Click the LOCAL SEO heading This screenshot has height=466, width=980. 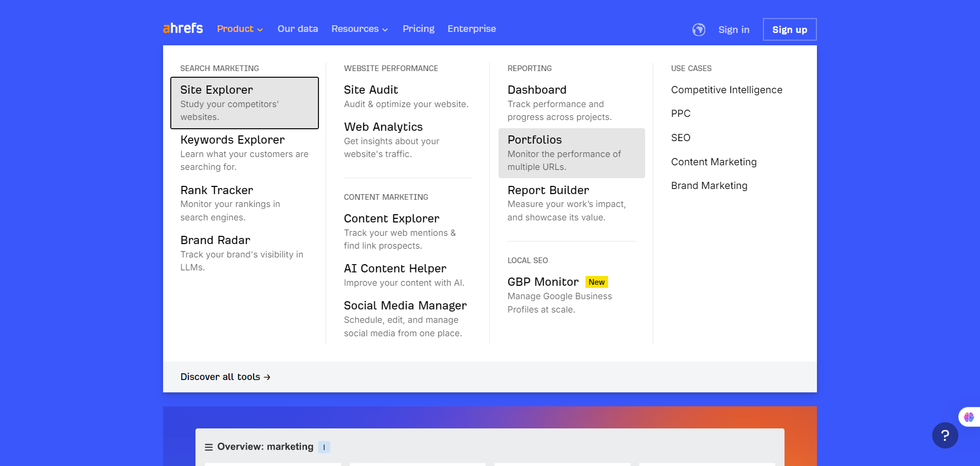coord(528,261)
